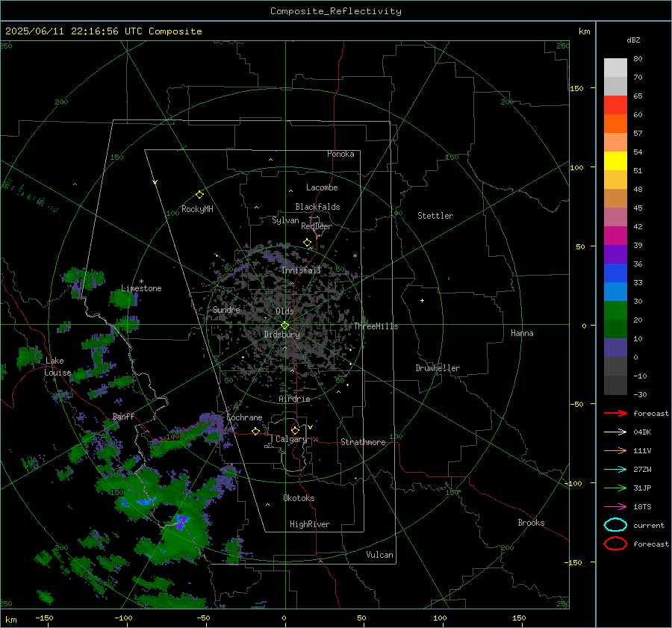Image resolution: width=672 pixels, height=628 pixels.
Task: Click the orange 111V arrow icon
Action: [615, 450]
